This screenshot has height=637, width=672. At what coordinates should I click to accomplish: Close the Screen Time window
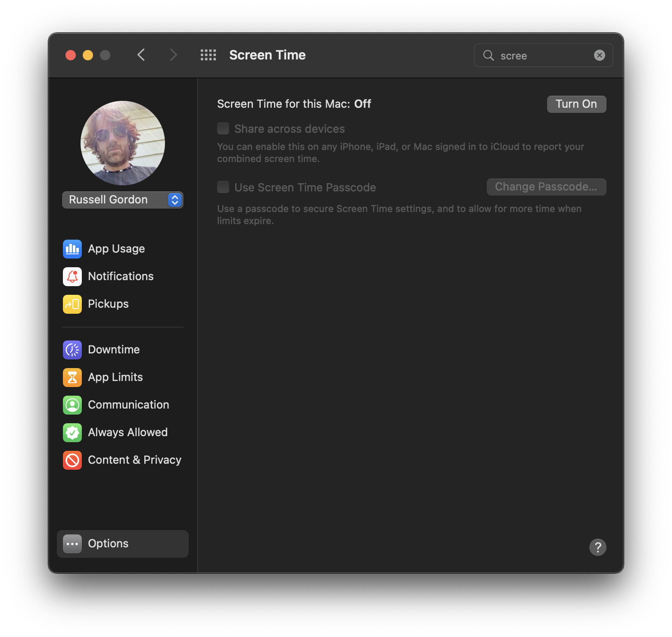71,55
